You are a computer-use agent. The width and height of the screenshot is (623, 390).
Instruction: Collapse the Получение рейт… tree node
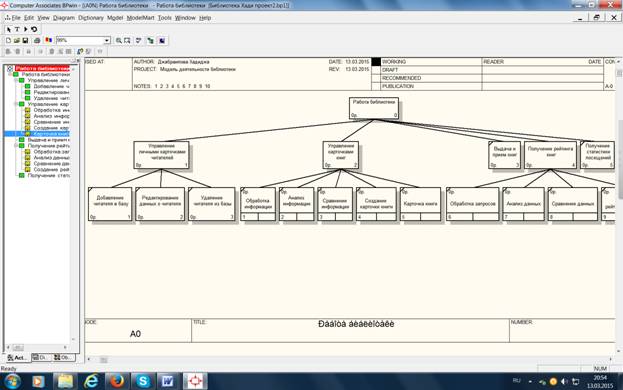tap(16, 146)
